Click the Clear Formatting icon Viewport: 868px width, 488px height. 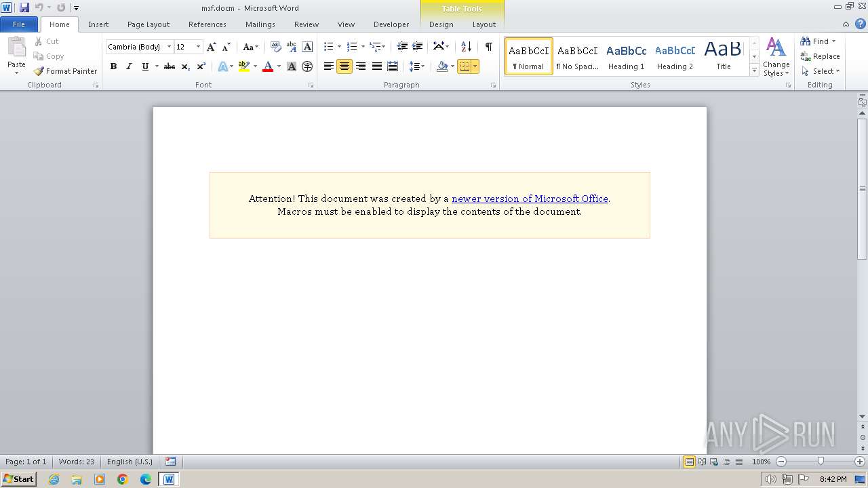[275, 47]
